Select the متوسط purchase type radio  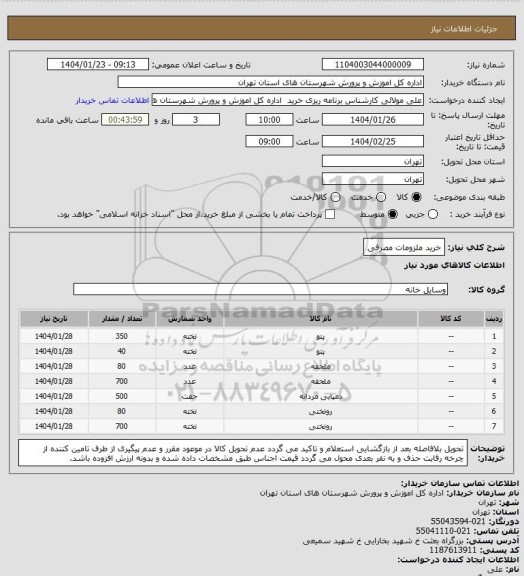click(x=393, y=214)
